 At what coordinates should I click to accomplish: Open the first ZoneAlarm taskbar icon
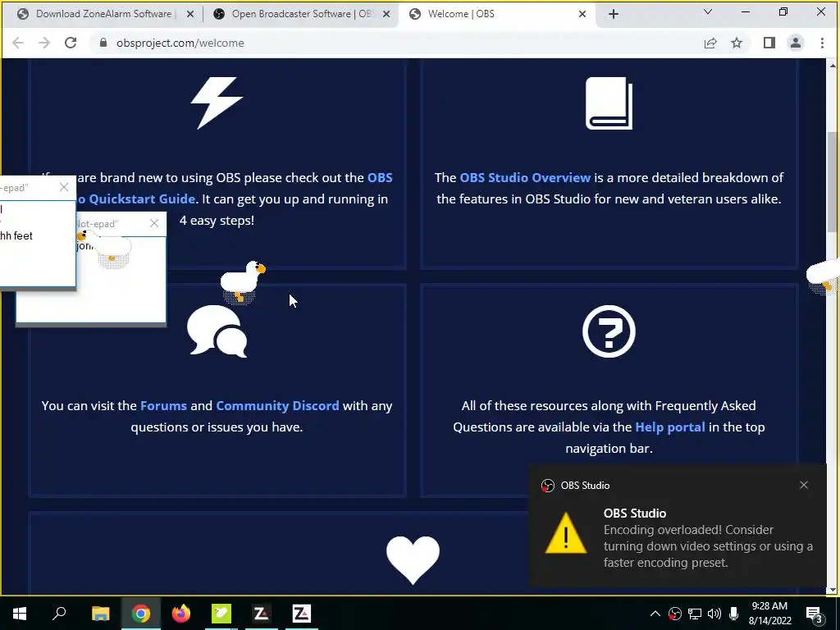pyautogui.click(x=261, y=614)
